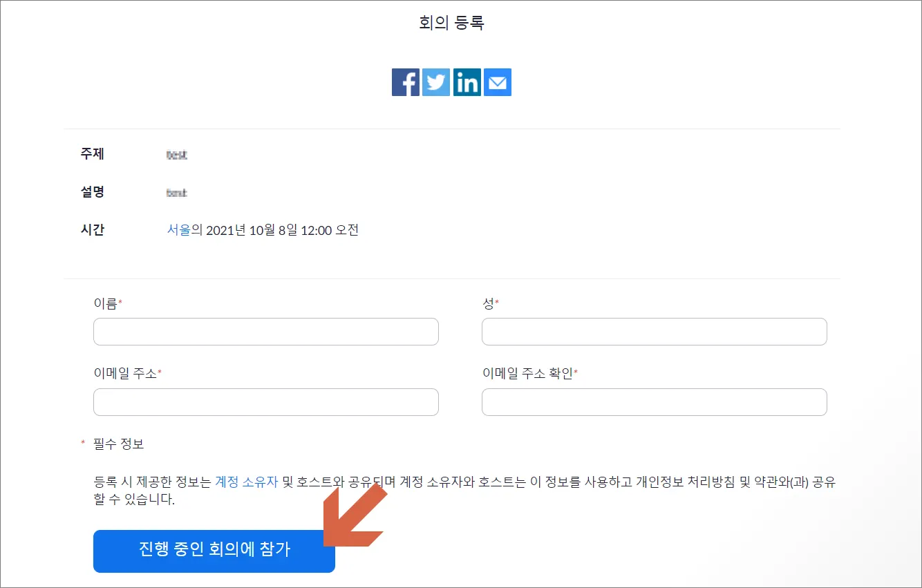Focus the 성 input field
The height and width of the screenshot is (588, 922).
pyautogui.click(x=655, y=332)
